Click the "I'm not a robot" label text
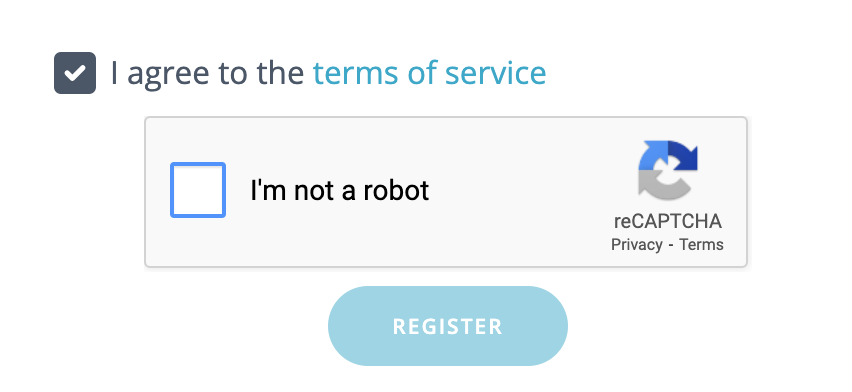 [340, 190]
